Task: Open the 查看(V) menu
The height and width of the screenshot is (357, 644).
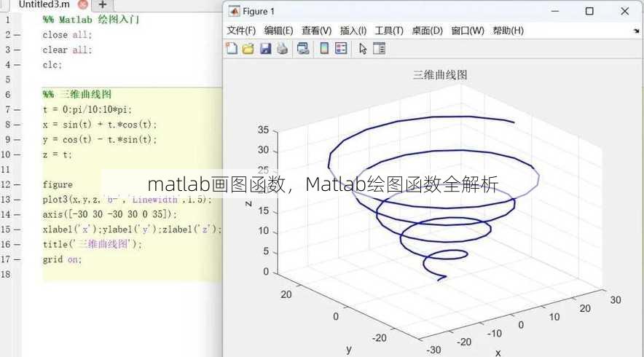Action: pyautogui.click(x=316, y=31)
